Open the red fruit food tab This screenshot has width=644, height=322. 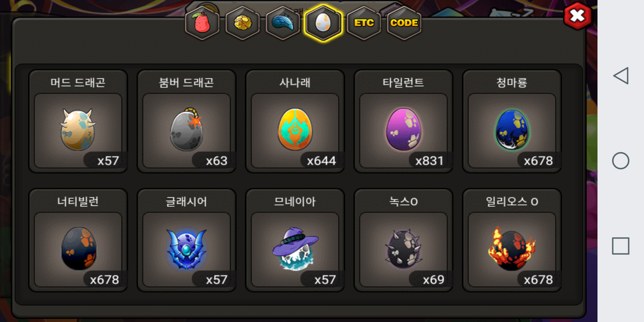pos(202,23)
